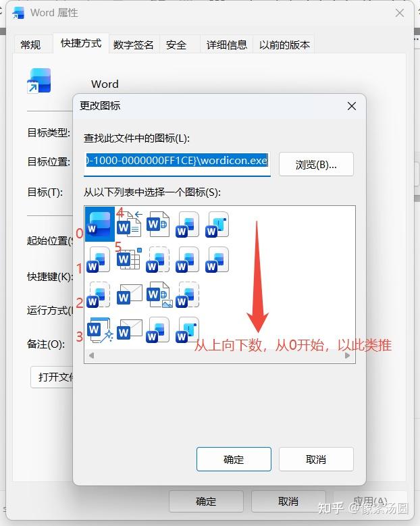Open the 以前的版本 tab
Screen dimensions: 420x526
click(x=284, y=45)
